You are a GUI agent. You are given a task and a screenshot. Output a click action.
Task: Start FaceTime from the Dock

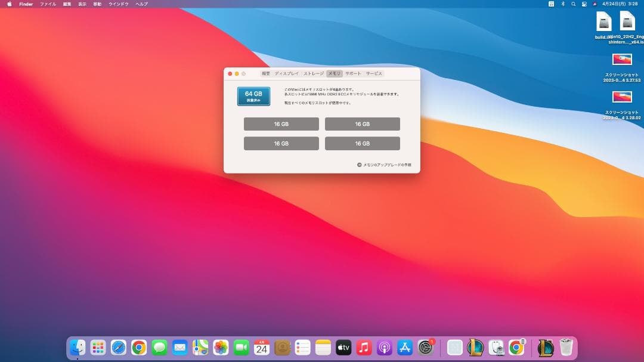coord(240,346)
